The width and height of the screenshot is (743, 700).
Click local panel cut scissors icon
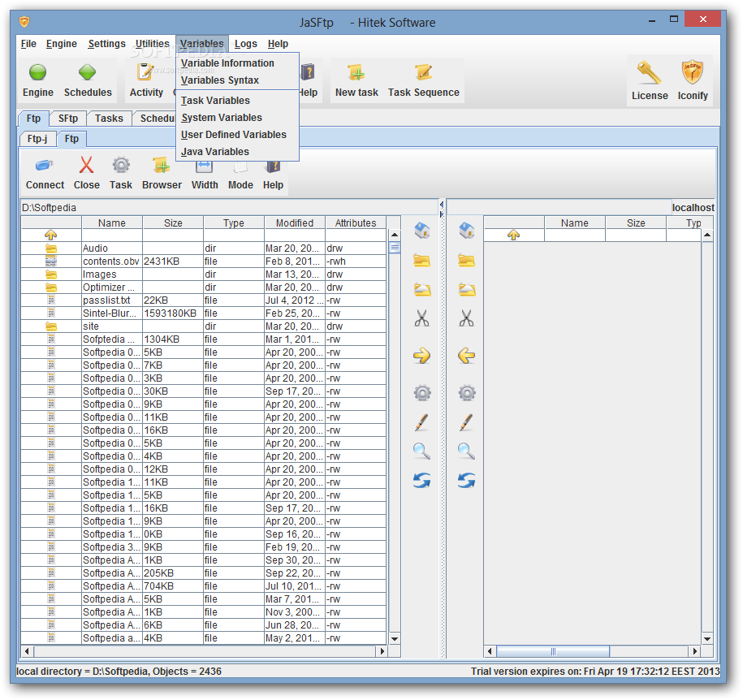tap(421, 318)
